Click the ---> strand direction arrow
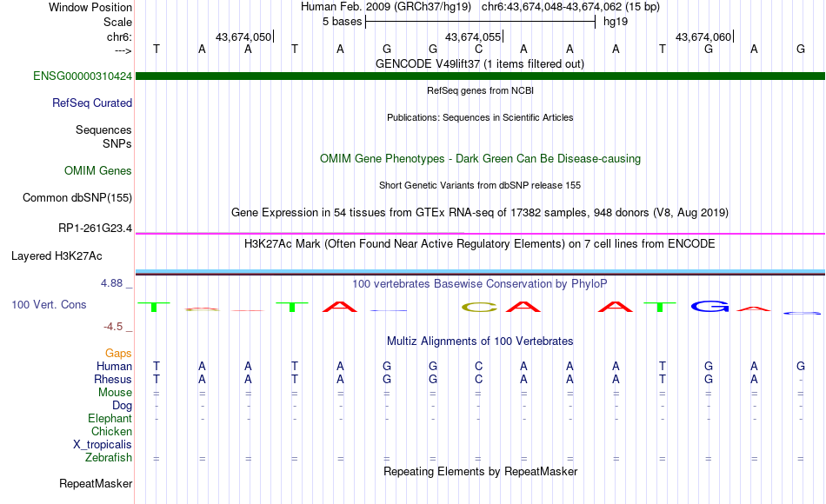 (x=123, y=50)
